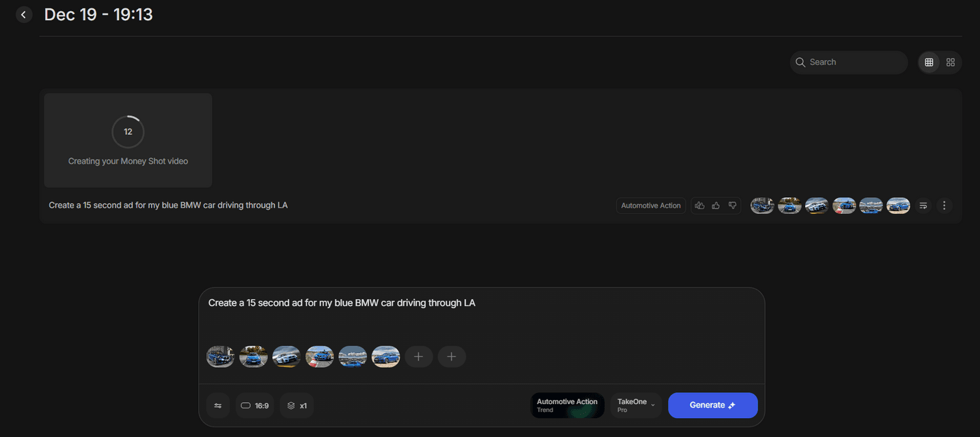Click the first plus button to add image

click(419, 357)
